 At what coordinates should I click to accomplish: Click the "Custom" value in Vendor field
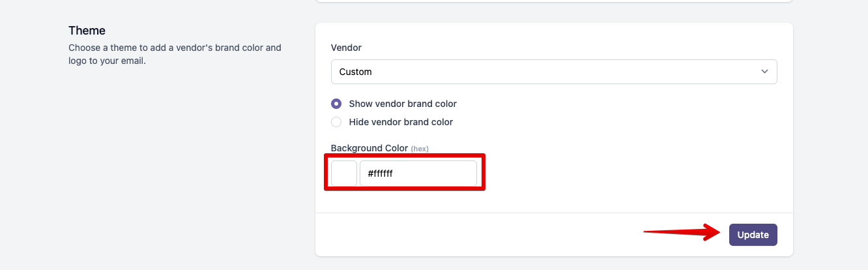(356, 72)
